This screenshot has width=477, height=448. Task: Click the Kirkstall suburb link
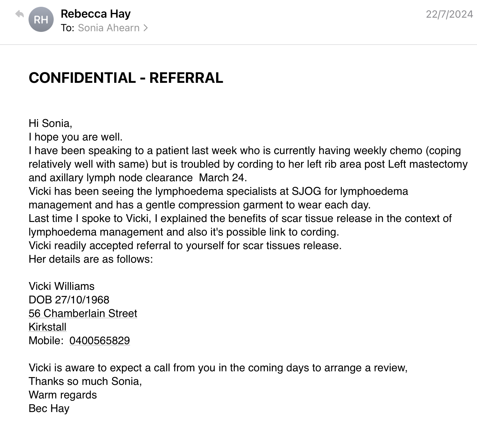pos(48,327)
